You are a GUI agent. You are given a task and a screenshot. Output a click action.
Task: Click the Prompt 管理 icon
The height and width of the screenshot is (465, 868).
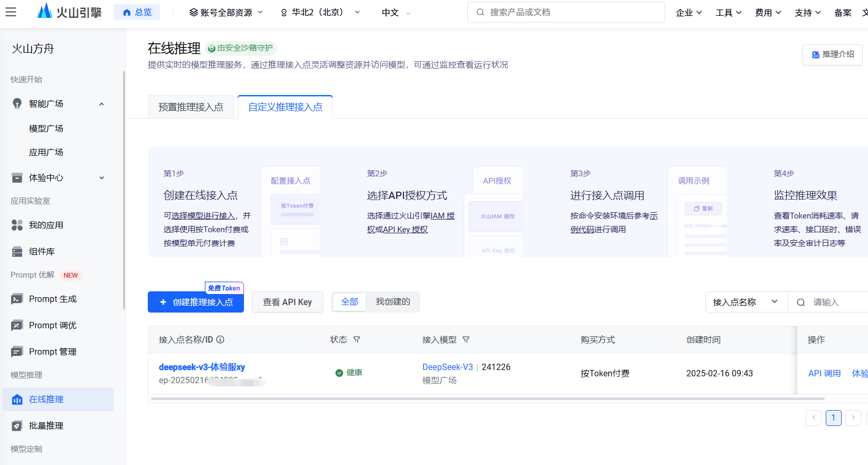17,352
